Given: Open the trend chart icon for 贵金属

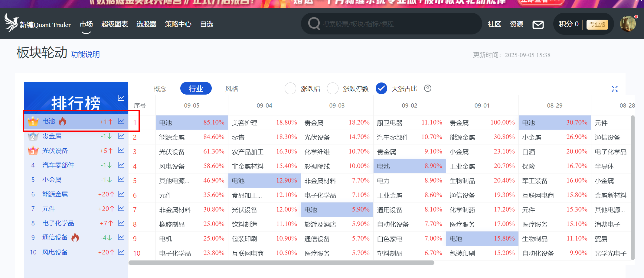Looking at the screenshot, I should (121, 136).
